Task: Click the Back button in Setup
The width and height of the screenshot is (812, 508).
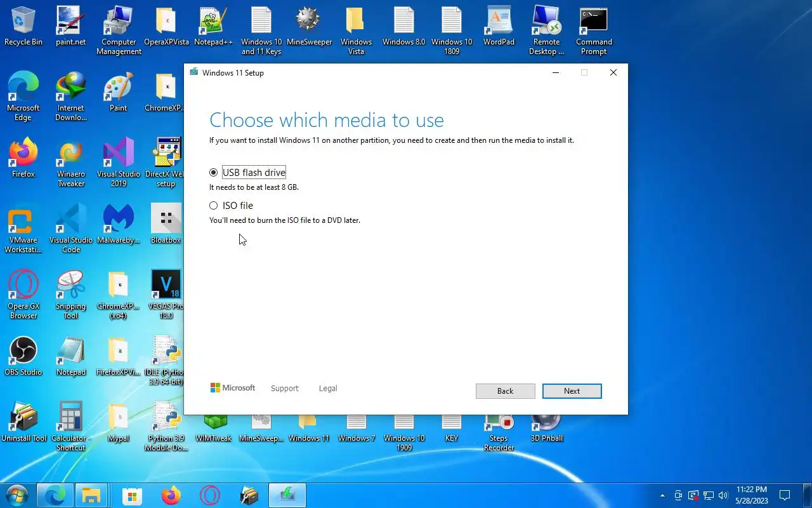Action: click(505, 391)
